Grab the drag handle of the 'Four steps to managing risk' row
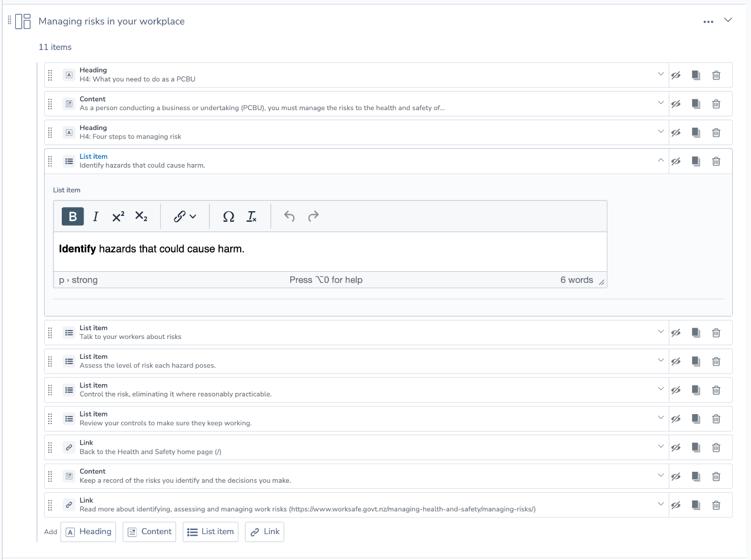The height and width of the screenshot is (560, 751). pyautogui.click(x=50, y=133)
